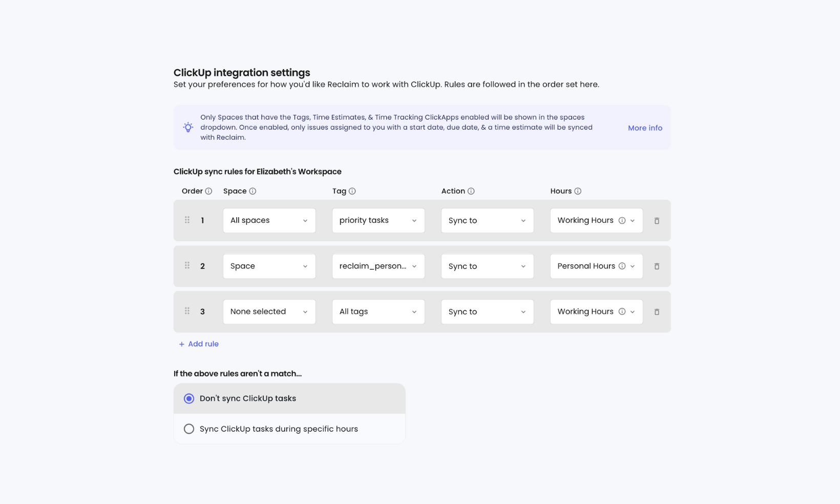This screenshot has width=840, height=504.
Task: Delete sync rule 2 with trash icon
Action: [x=657, y=266]
